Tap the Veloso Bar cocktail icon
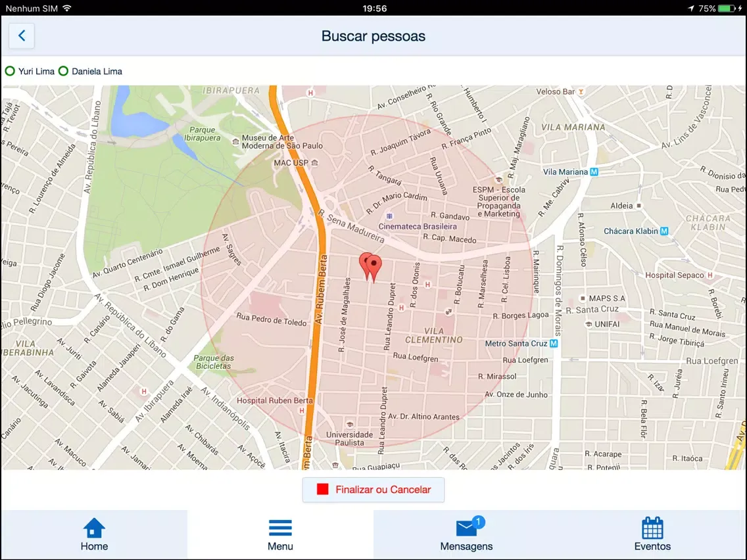 (581, 92)
